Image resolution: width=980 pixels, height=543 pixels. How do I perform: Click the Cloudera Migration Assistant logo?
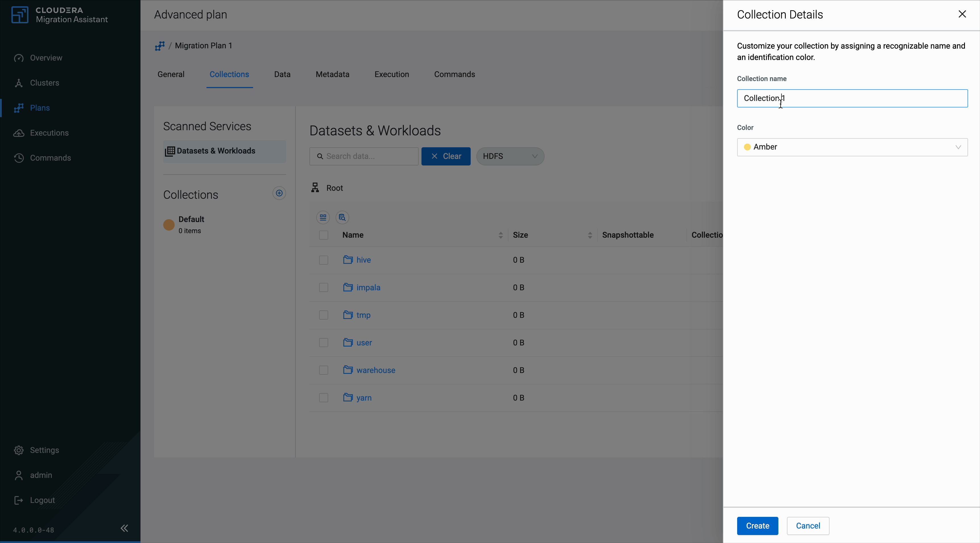click(x=60, y=15)
